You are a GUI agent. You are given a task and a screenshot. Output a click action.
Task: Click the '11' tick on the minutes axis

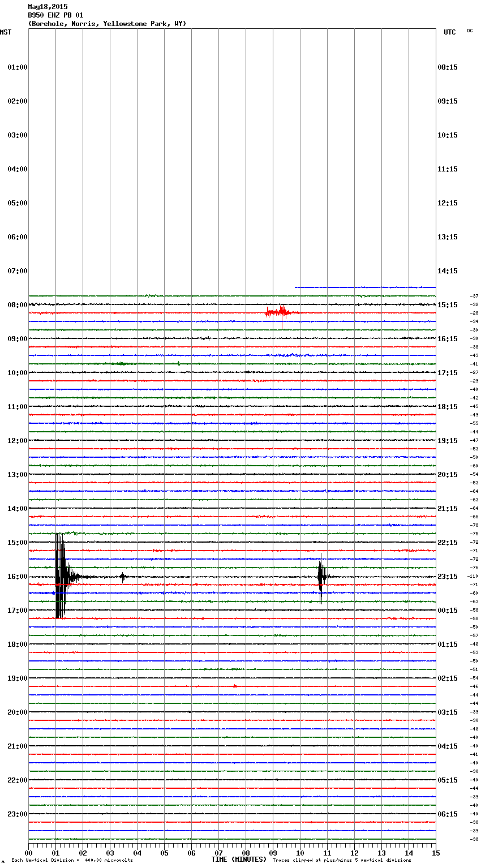[x=327, y=853]
